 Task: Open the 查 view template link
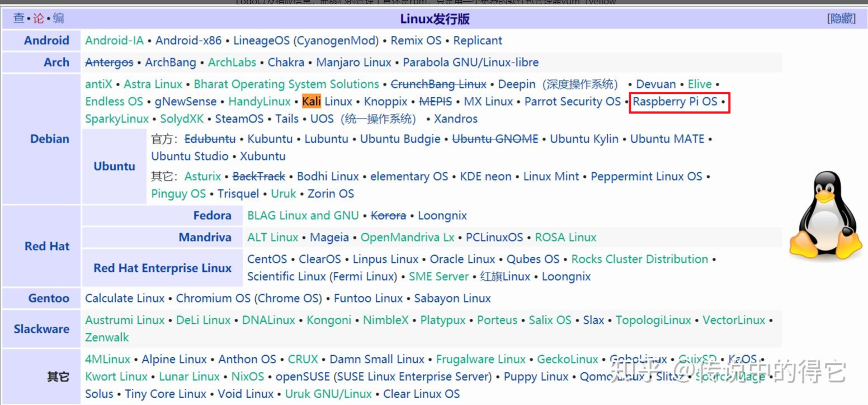(18, 18)
